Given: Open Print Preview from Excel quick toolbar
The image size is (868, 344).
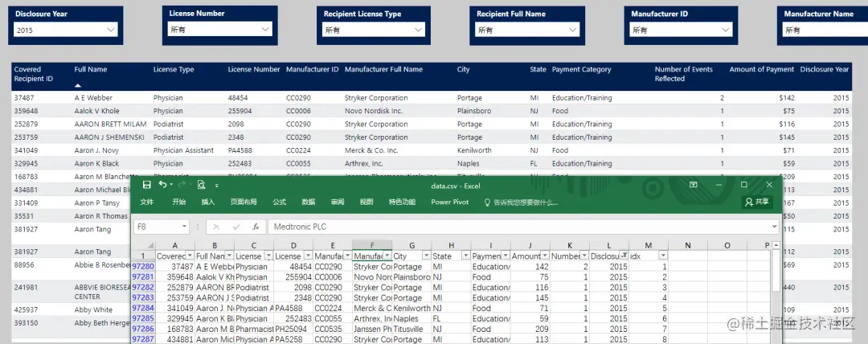Looking at the screenshot, I should click(202, 185).
